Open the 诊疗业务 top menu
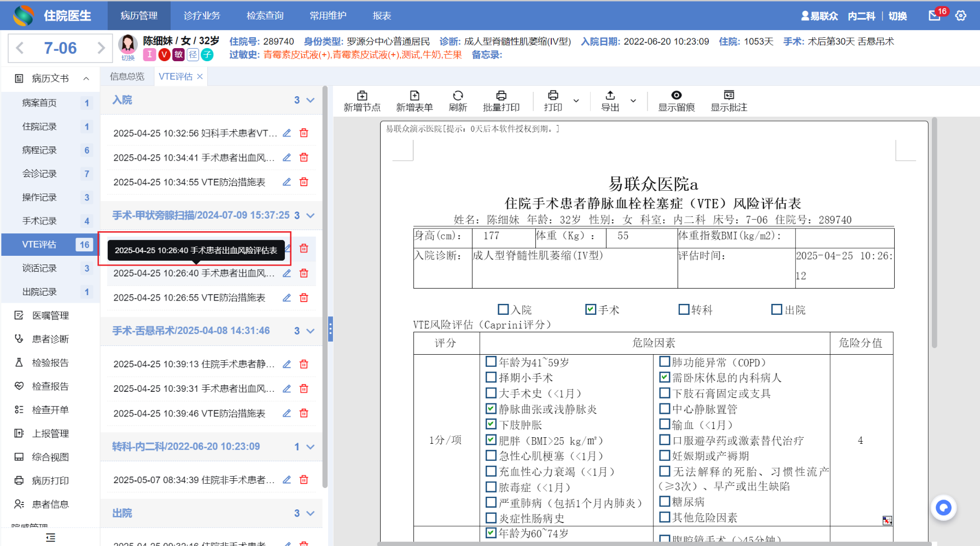 click(202, 16)
